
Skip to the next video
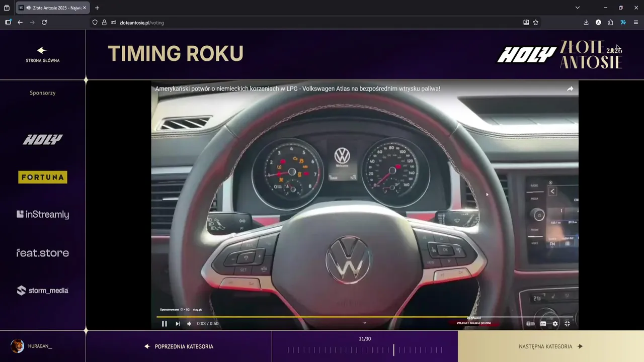pos(178,324)
